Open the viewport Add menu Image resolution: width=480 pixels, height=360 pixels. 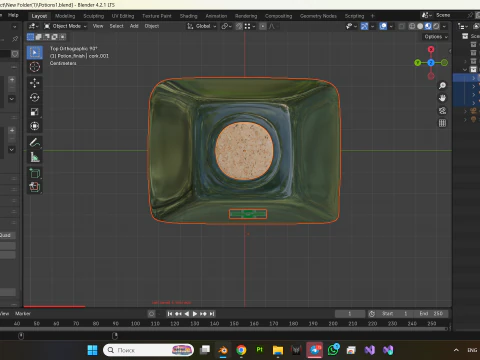coord(134,26)
